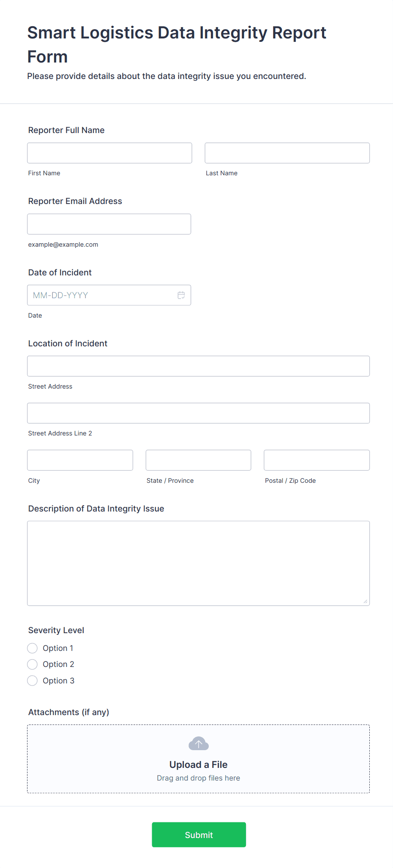Click the State / Province field
The width and height of the screenshot is (393, 868).
[x=198, y=460]
